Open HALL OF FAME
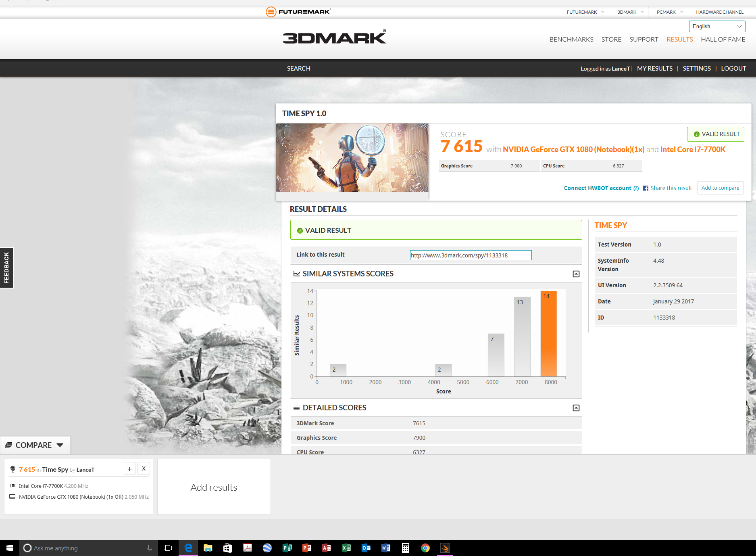The height and width of the screenshot is (556, 756). pos(723,40)
